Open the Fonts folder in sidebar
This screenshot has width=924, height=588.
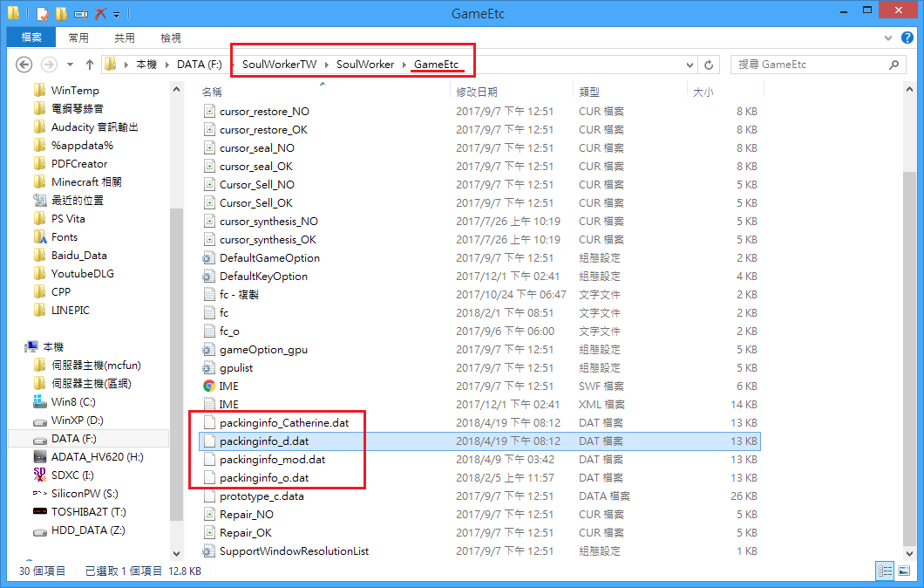(65, 237)
